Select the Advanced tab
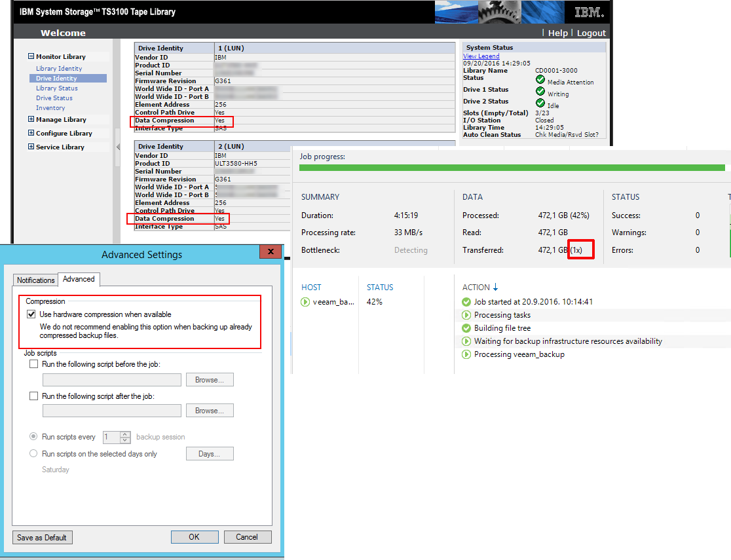Viewport: 731px width, 560px height. click(x=79, y=279)
